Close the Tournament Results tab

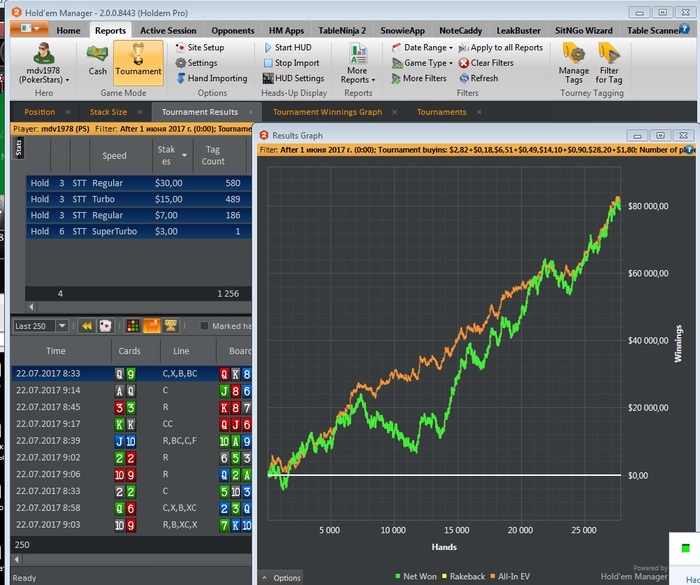pos(251,112)
